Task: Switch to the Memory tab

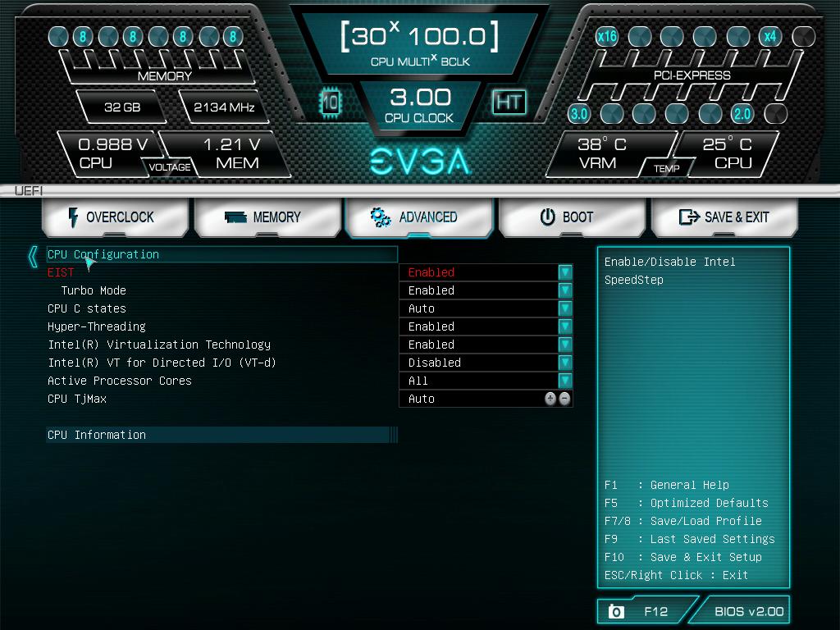Action: click(x=268, y=217)
